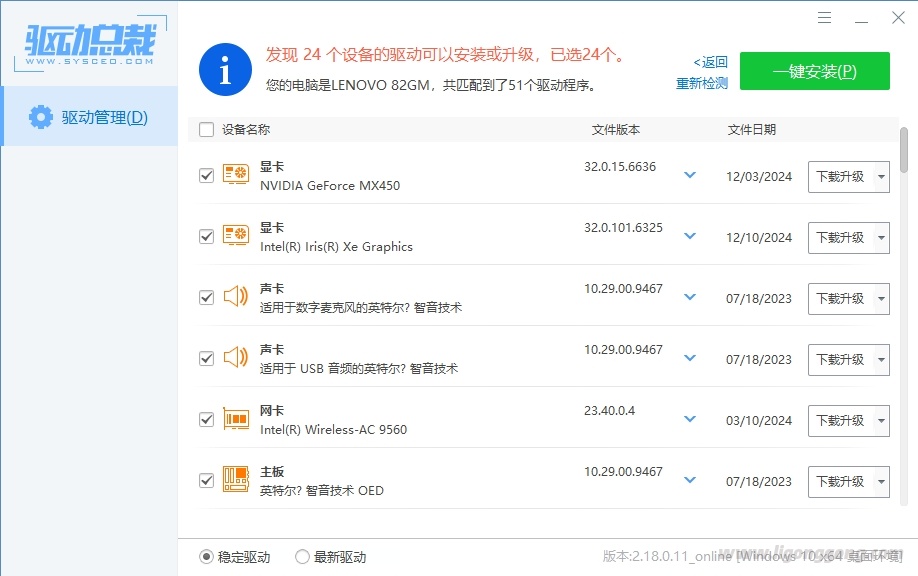Select the Intel(R) Wireless-AC 9560 device name
This screenshot has height=576, width=918.
point(334,430)
